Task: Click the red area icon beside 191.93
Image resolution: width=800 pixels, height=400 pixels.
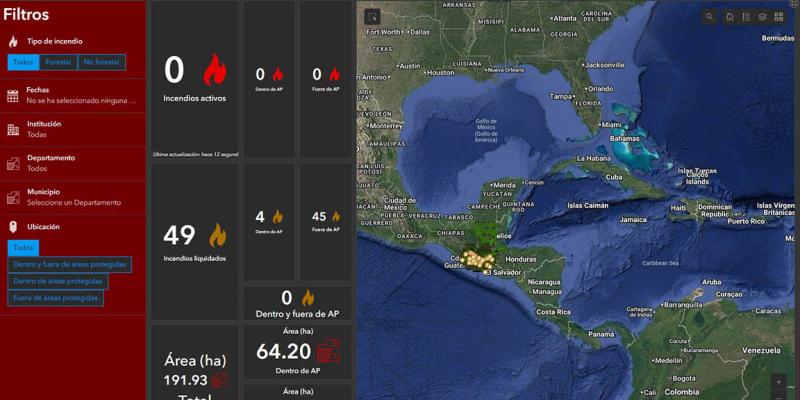Action: click(219, 380)
